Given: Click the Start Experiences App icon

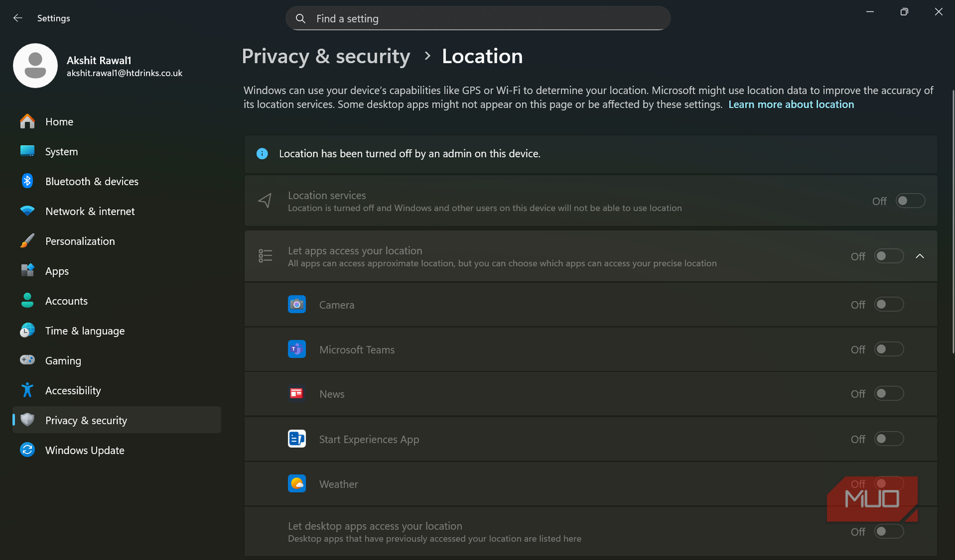Looking at the screenshot, I should click(297, 439).
